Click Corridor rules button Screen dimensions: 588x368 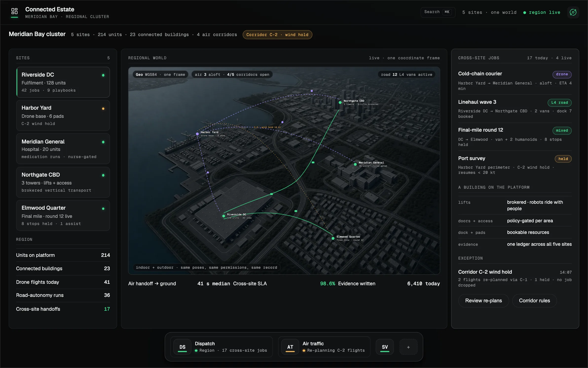click(534, 301)
